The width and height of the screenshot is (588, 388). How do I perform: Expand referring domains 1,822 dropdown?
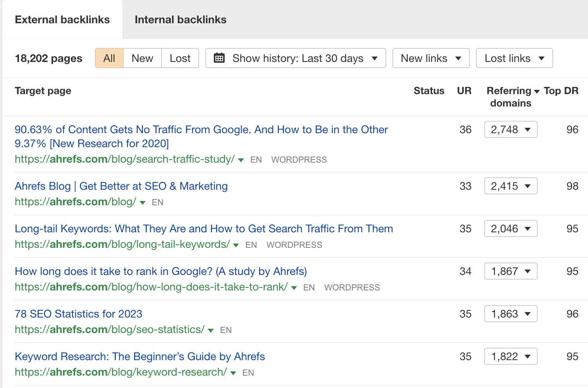511,356
